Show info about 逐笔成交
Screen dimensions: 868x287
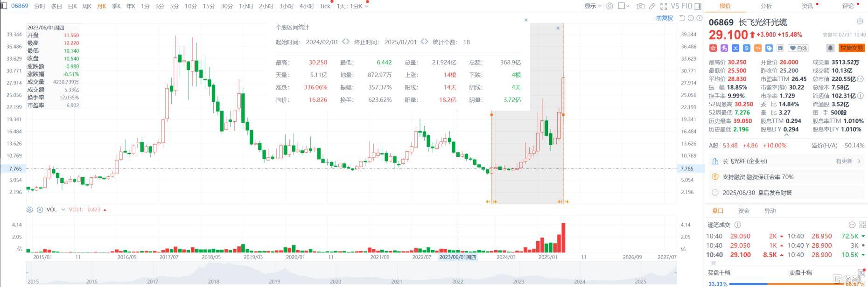click(x=738, y=225)
